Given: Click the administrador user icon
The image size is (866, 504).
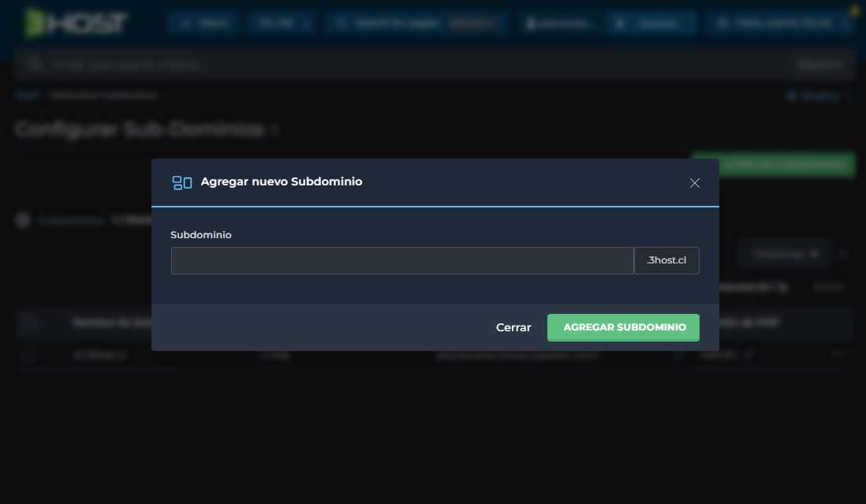Looking at the screenshot, I should tap(530, 23).
